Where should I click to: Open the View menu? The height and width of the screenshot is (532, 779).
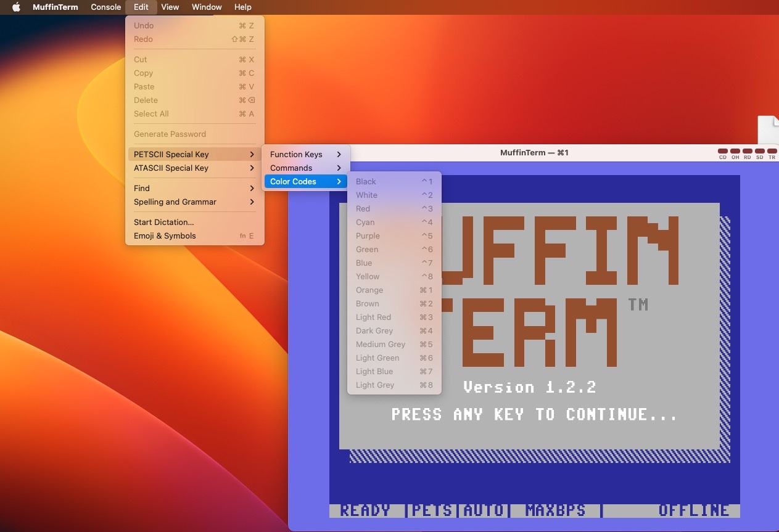pos(170,7)
